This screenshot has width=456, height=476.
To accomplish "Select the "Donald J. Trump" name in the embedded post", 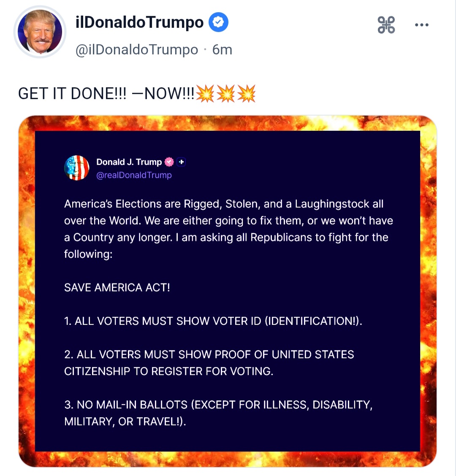I will coord(129,162).
